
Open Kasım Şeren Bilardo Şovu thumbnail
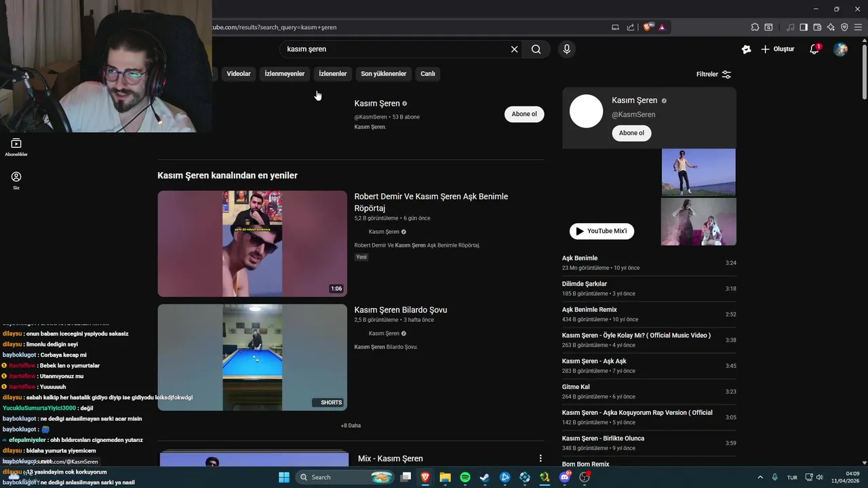tap(252, 357)
